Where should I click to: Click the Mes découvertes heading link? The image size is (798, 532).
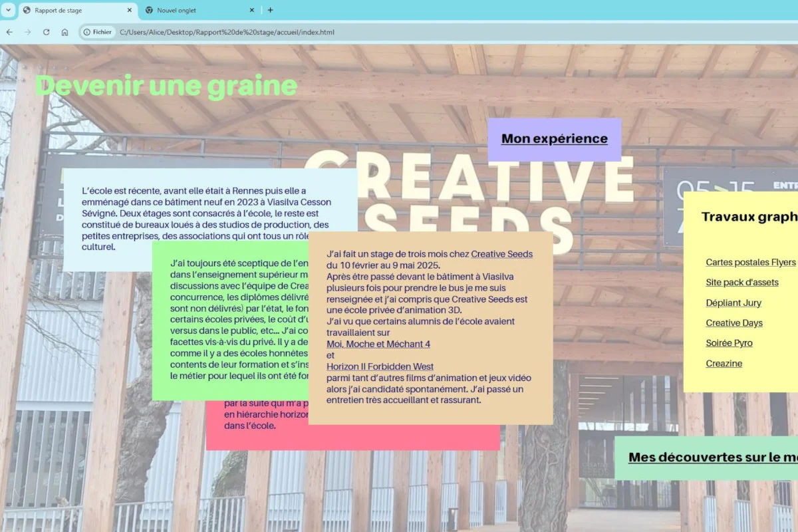pos(712,458)
